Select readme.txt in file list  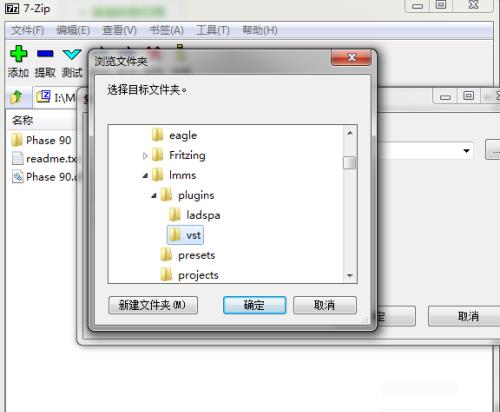[44, 159]
